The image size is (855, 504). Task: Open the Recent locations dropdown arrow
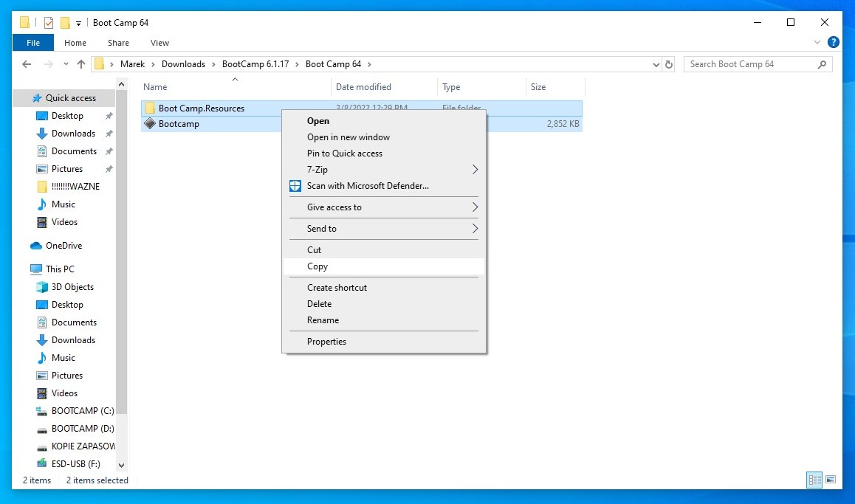(66, 64)
